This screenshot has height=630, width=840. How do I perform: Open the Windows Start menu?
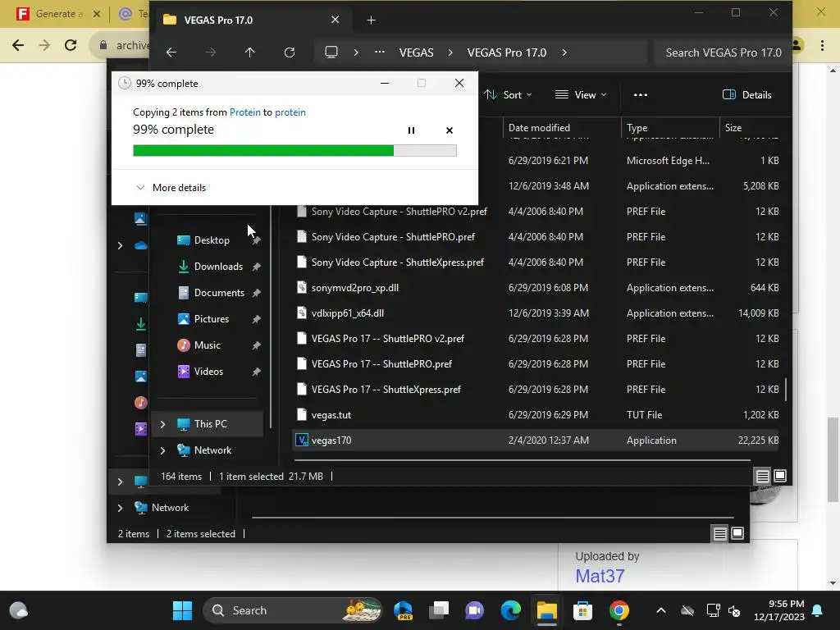click(182, 610)
